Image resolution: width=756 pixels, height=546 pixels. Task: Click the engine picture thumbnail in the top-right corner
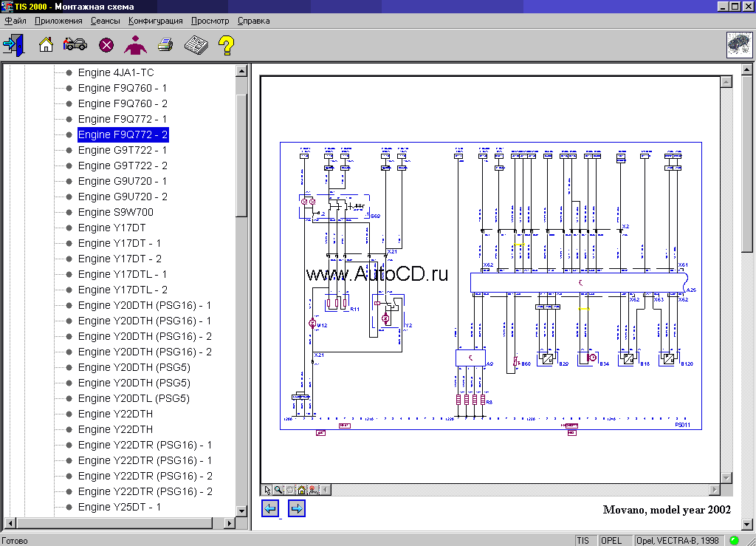(739, 45)
